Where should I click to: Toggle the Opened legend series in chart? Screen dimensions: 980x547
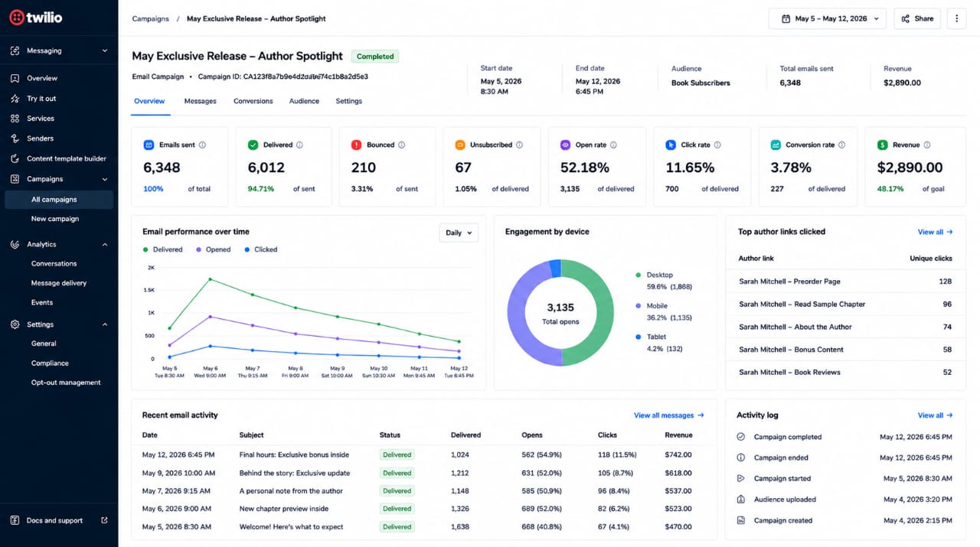(214, 249)
